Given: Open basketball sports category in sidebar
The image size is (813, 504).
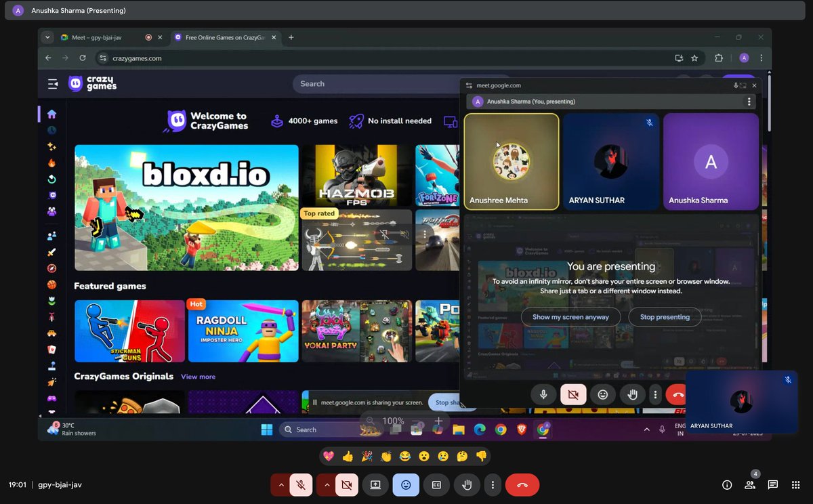Looking at the screenshot, I should tap(51, 285).
